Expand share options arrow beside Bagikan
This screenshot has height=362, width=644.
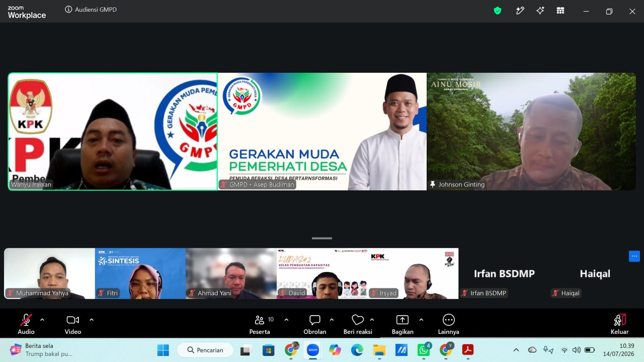(x=421, y=320)
